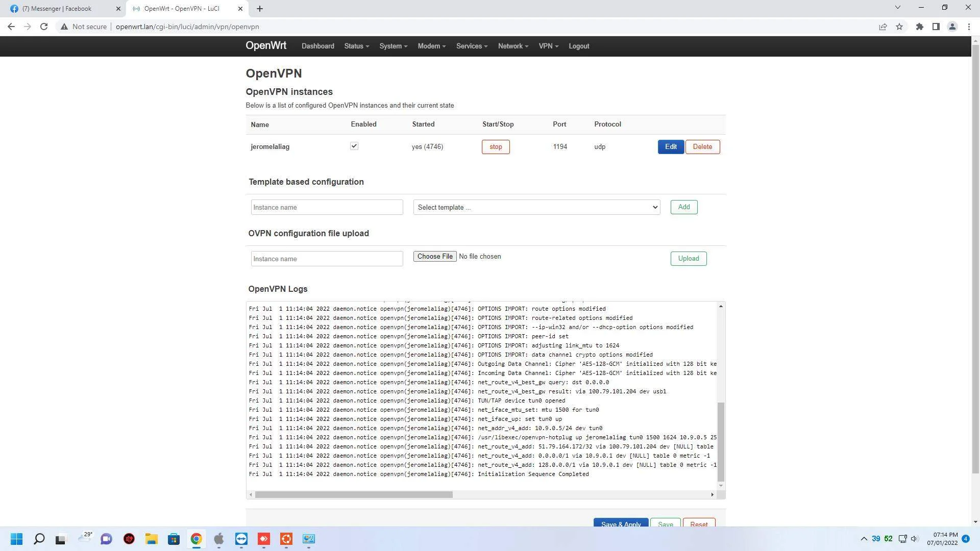Image resolution: width=980 pixels, height=551 pixels.
Task: Open a new browser tab
Action: [x=260, y=9]
